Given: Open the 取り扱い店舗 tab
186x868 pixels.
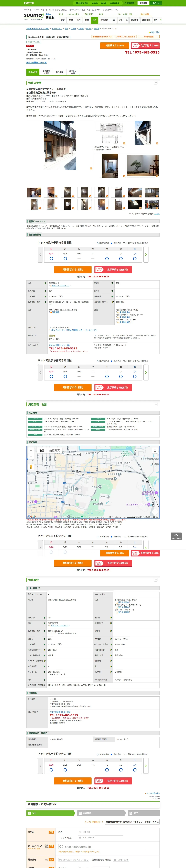Looking at the screenshot, I should tap(73, 72).
